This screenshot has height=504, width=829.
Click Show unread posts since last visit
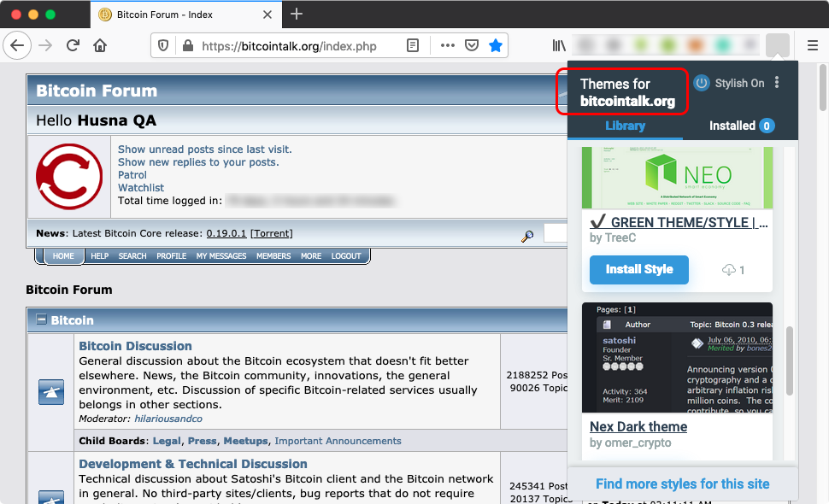tap(204, 149)
